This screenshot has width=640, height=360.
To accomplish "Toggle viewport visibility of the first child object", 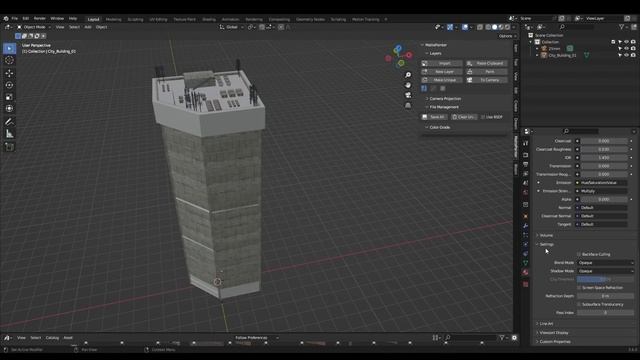I will 627,49.
